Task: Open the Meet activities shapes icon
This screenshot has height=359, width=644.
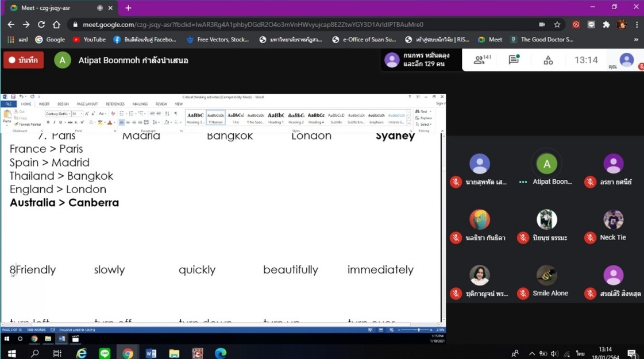Action: 548,60
